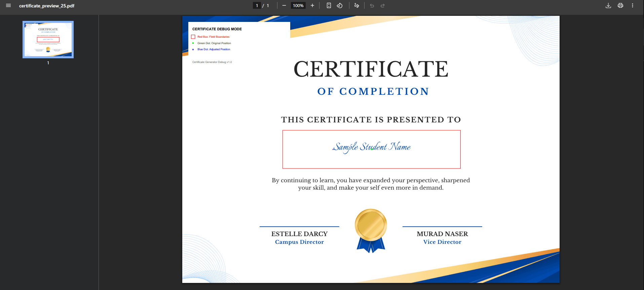The width and height of the screenshot is (644, 290).
Task: Toggle the sidebar menu icon
Action: [8, 5]
